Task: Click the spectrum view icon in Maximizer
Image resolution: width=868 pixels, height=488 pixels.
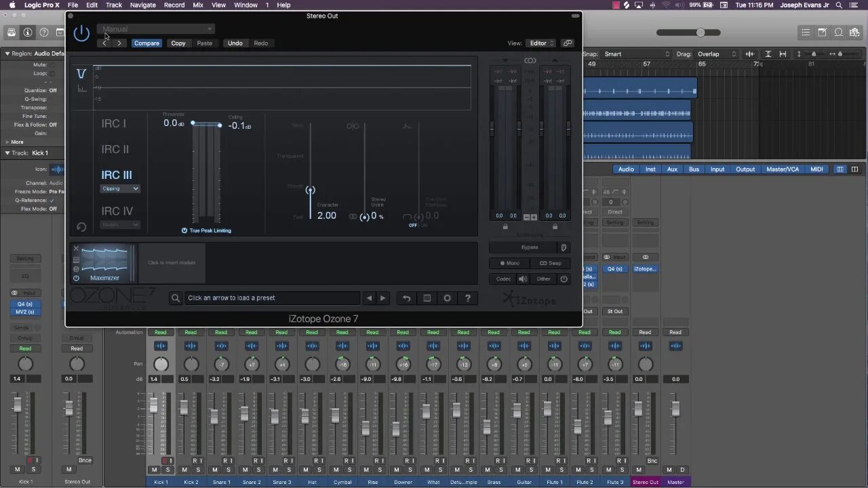Action: [x=81, y=88]
